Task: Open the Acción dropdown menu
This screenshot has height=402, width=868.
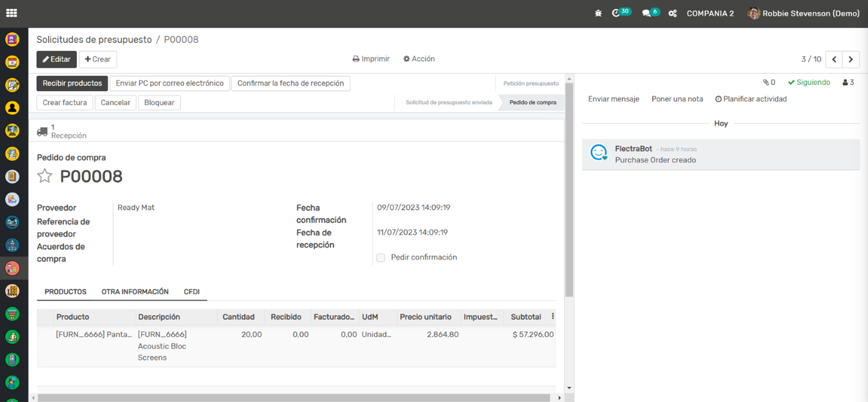Action: point(419,59)
